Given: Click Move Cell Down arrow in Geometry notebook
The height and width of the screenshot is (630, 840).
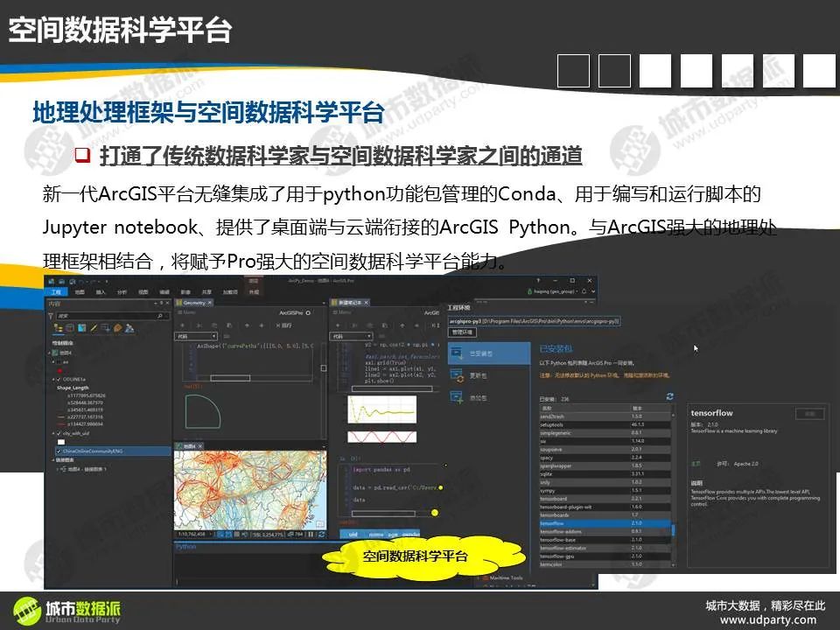Looking at the screenshot, I should pyautogui.click(x=262, y=325).
